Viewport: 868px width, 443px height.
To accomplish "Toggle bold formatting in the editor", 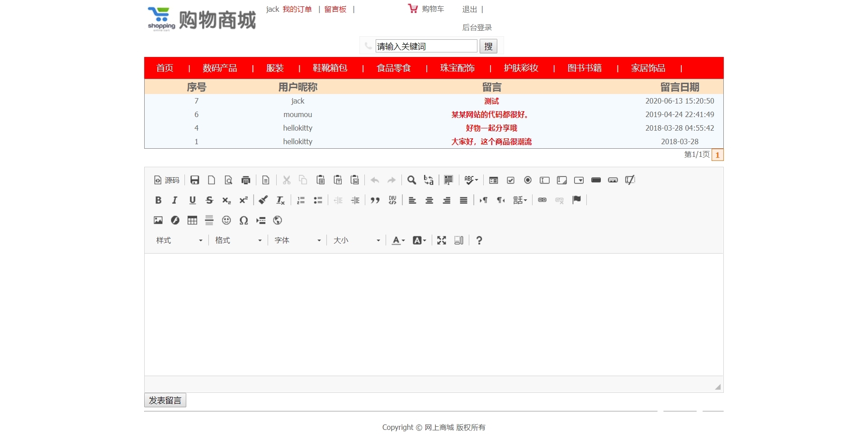I will [158, 200].
